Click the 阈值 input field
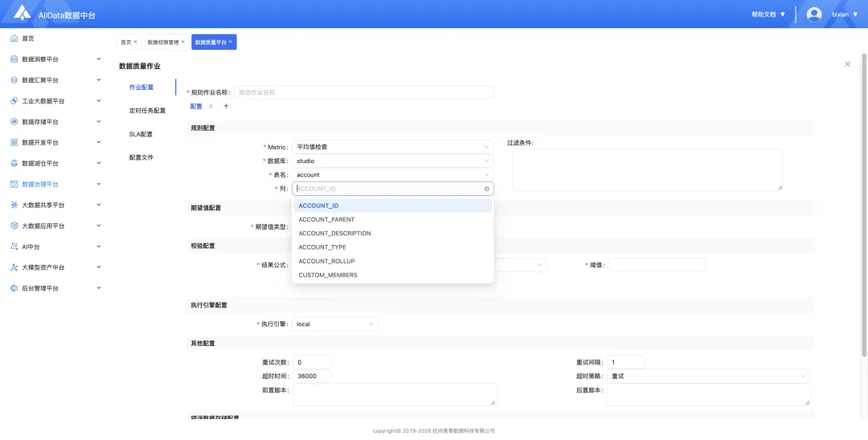Image resolution: width=868 pixels, height=440 pixels. (657, 265)
